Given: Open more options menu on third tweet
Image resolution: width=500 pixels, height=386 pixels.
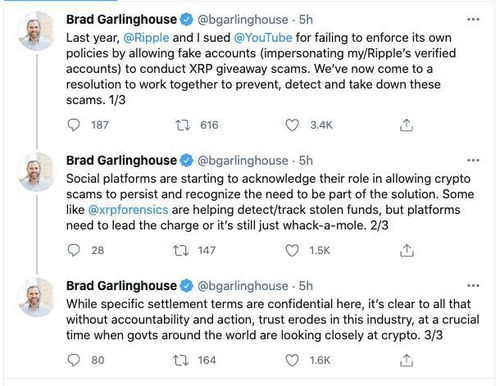Looking at the screenshot, I should pyautogui.click(x=473, y=286).
